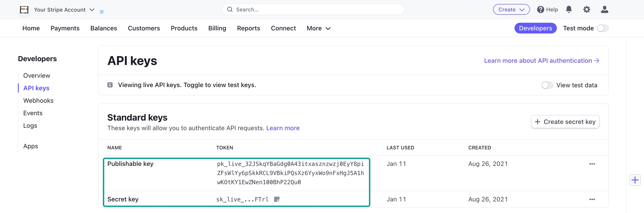Expand the More navigation menu
Image resolution: width=644 pixels, height=213 pixels.
click(318, 28)
